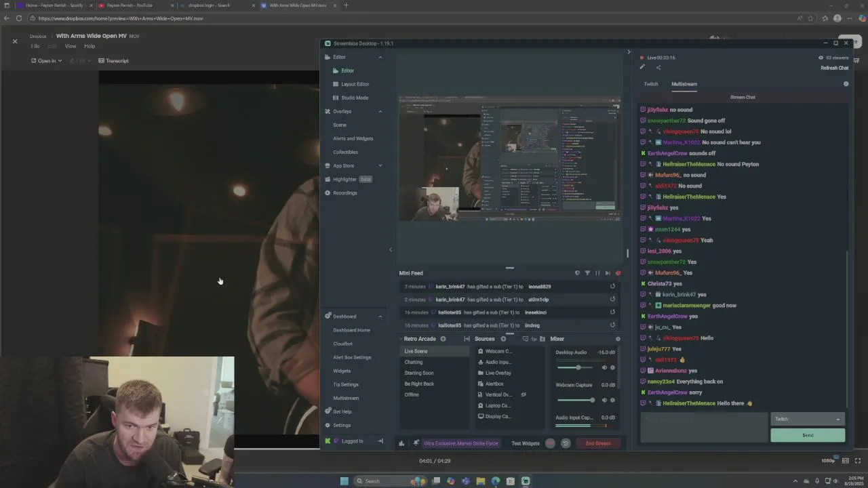Click the REC record button
Image resolution: width=868 pixels, height=488 pixels.
(550, 443)
